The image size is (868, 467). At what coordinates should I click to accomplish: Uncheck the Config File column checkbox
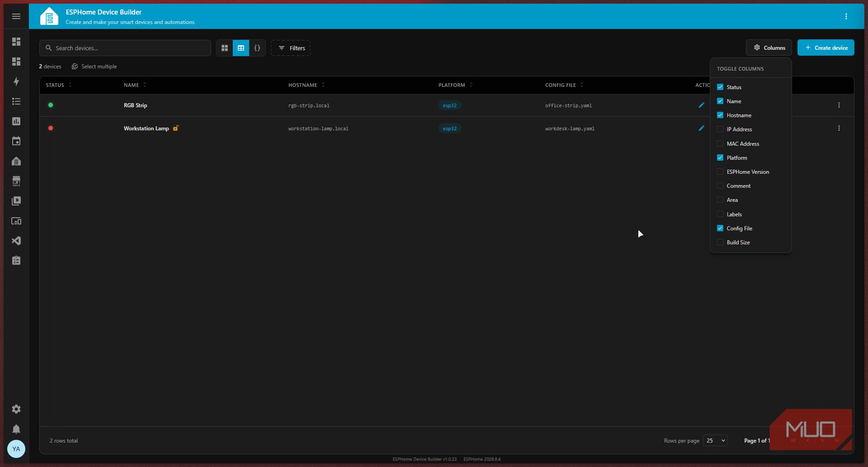[x=720, y=228]
